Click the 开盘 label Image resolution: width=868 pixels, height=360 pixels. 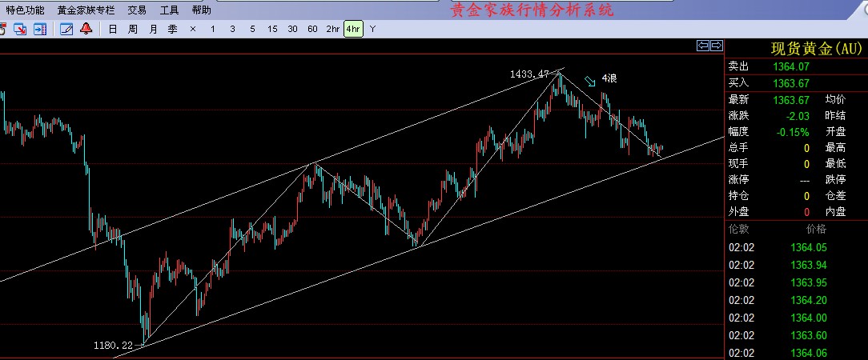835,132
